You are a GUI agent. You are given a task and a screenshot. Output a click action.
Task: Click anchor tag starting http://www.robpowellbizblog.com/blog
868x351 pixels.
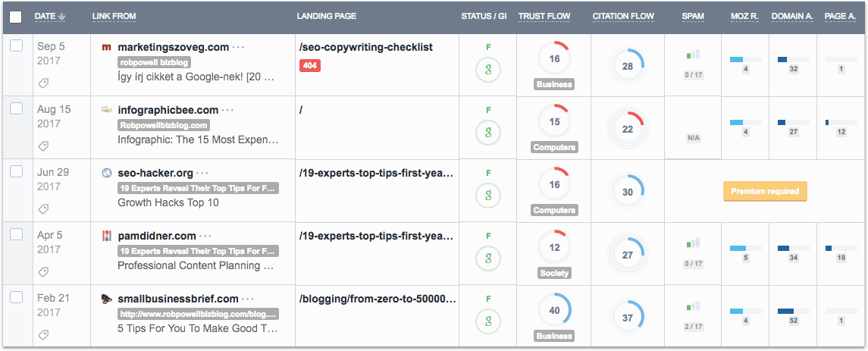coord(198,315)
